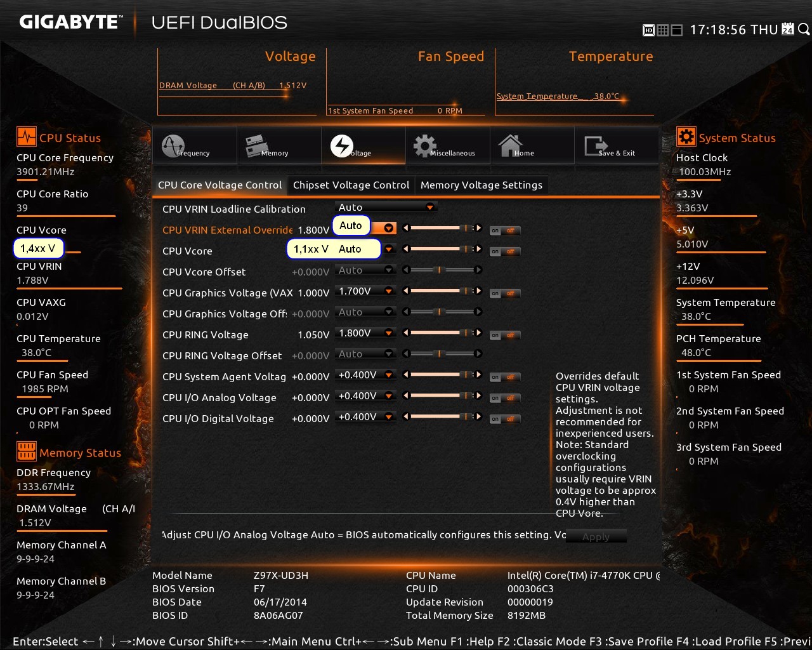The image size is (812, 650).
Task: Click the CPU Vcore Offset slider track
Action: [x=442, y=270]
